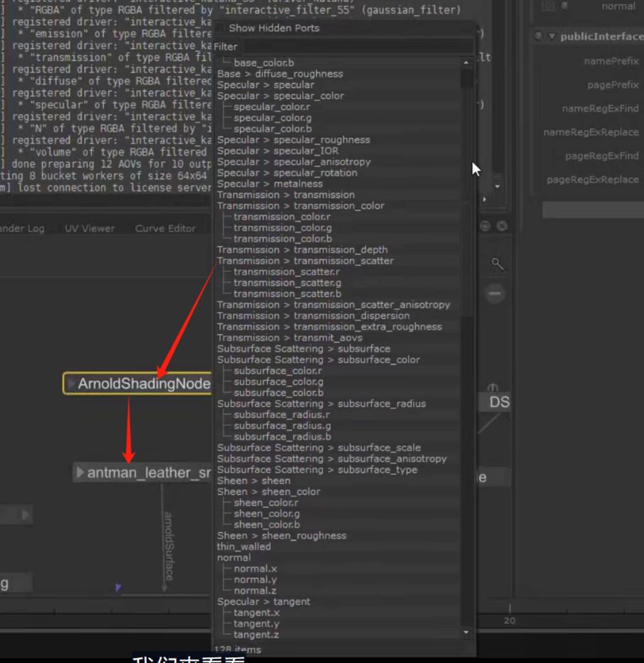Choose Subsurface Scattering > subsurface_scale port
Image resolution: width=644 pixels, height=663 pixels.
(x=318, y=447)
